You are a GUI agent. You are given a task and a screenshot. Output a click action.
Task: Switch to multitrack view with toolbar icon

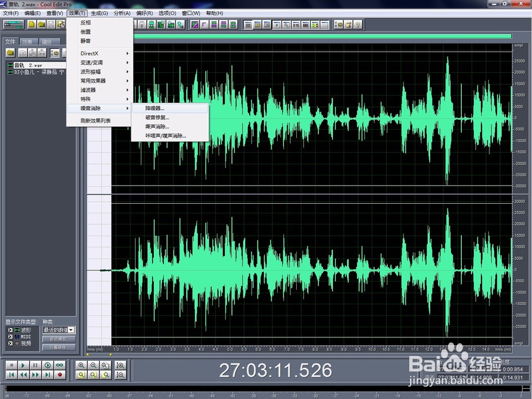pos(14,24)
